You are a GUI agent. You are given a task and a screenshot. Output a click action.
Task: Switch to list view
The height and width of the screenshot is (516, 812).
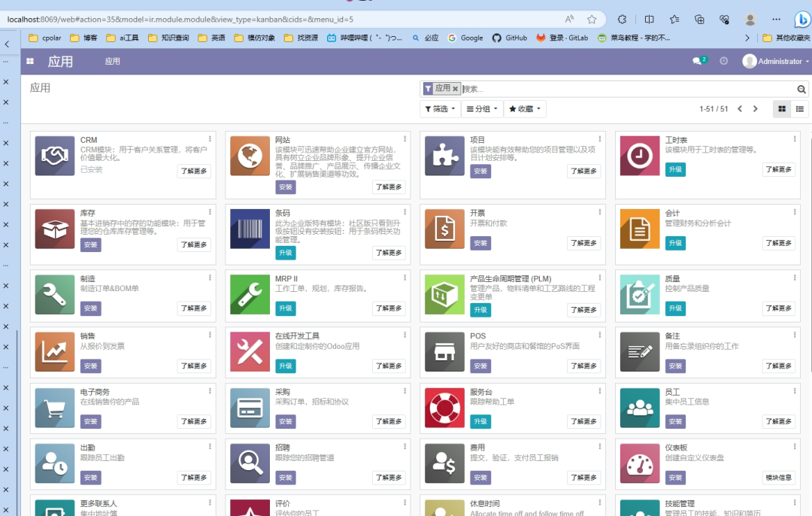coord(800,109)
